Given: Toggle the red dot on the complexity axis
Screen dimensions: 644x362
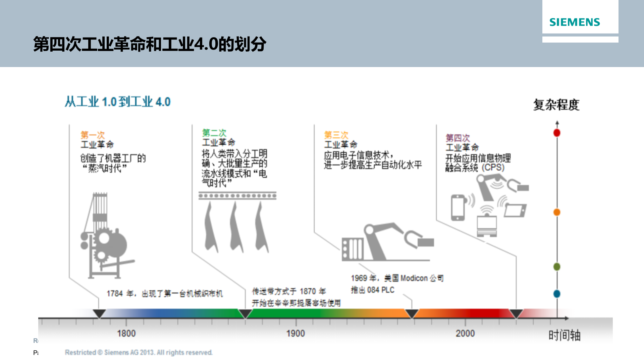Looking at the screenshot, I should click(x=556, y=133).
